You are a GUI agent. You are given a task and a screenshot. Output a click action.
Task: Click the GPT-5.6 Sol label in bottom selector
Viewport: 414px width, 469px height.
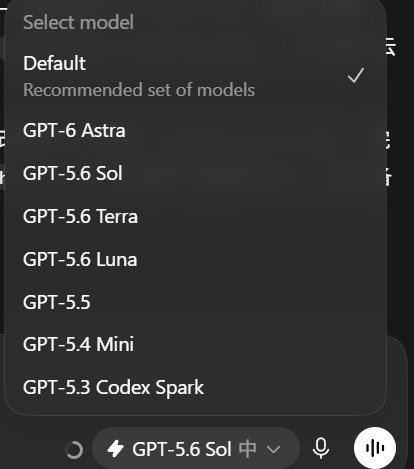click(x=182, y=449)
